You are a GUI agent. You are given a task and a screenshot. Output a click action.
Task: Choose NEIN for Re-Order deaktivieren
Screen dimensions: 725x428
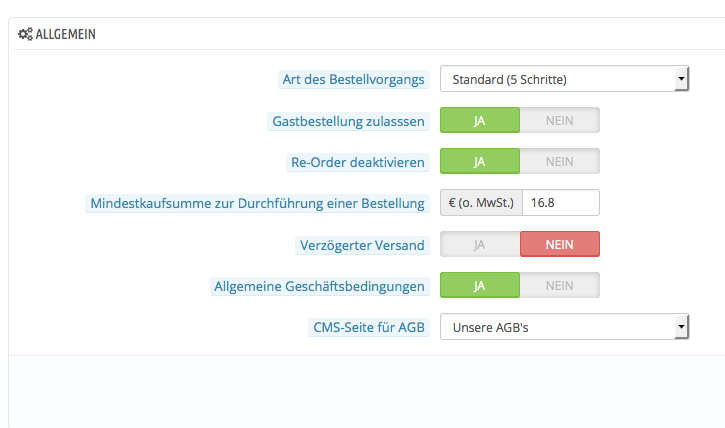(x=559, y=161)
